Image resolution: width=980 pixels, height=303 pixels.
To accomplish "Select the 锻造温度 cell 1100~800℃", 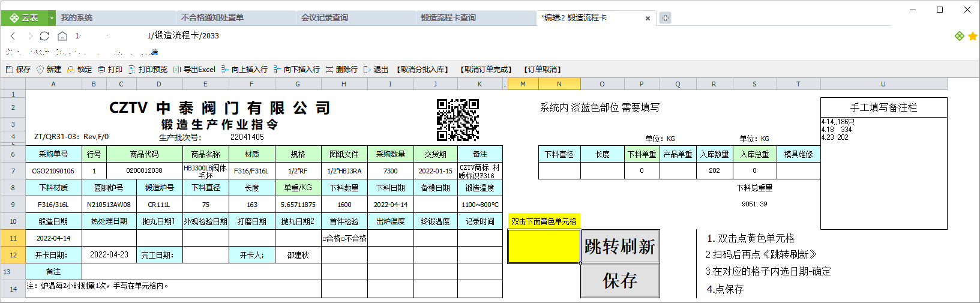I will coord(480,205).
